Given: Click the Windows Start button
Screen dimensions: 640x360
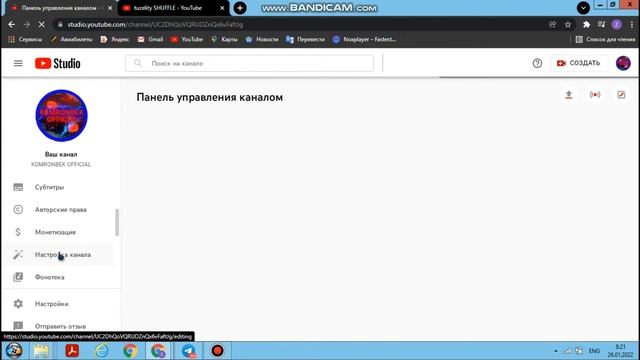Looking at the screenshot, I should pos(14,351).
